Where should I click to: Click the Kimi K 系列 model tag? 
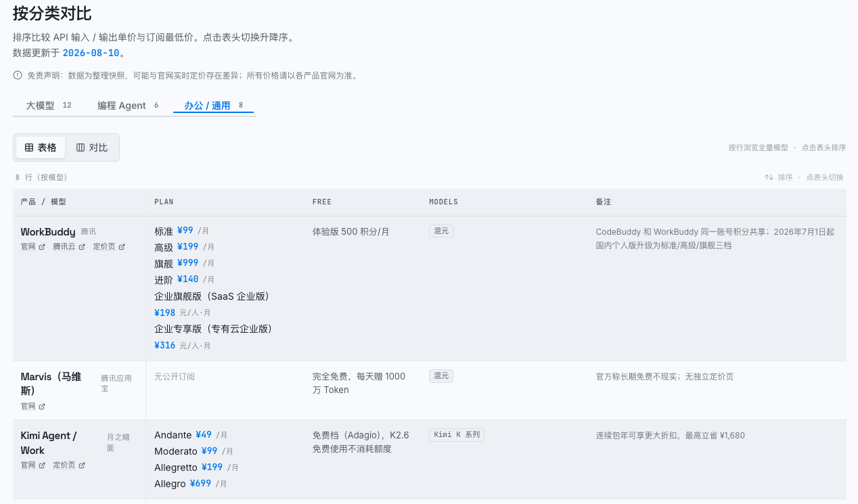tap(457, 434)
